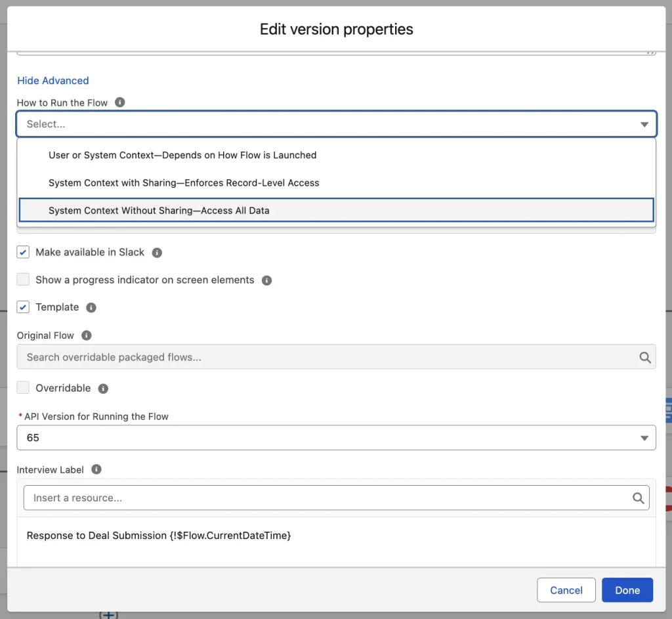Open the Original Flow info tooltip
672x619 pixels.
86,335
